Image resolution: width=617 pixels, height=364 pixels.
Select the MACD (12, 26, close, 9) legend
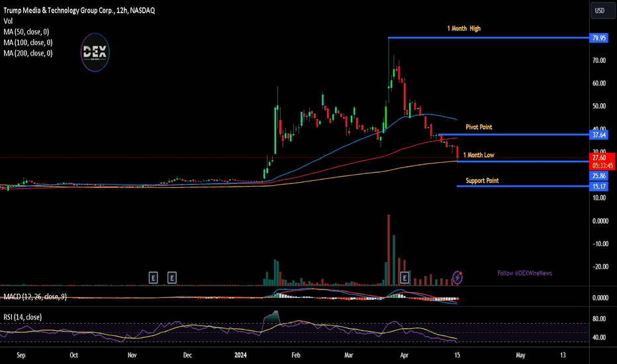35,296
